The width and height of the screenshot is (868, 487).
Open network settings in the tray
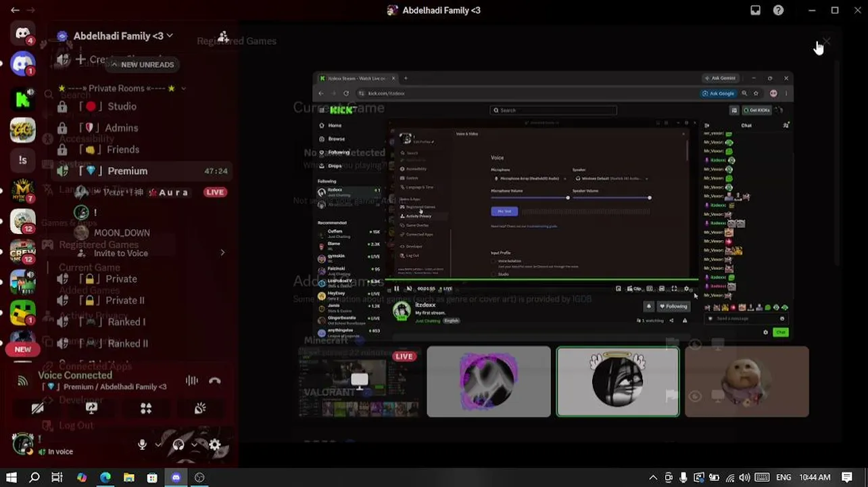[729, 478]
